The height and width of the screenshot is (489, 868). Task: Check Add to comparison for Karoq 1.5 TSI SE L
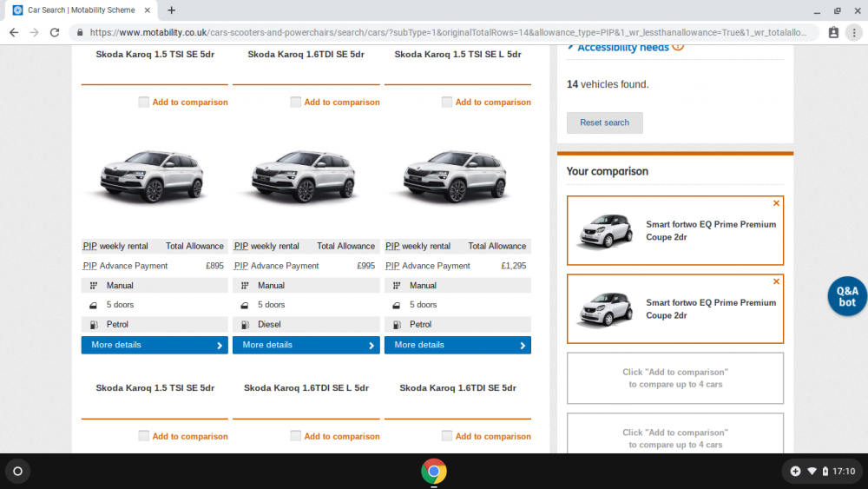pos(447,102)
